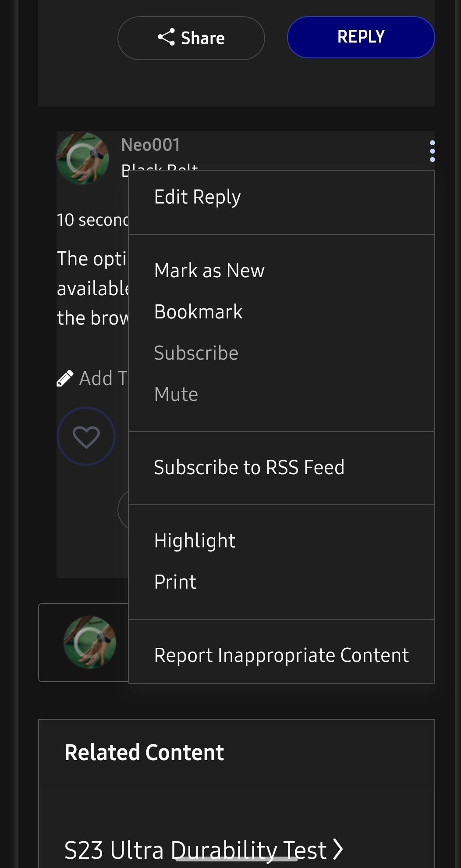
Task: Bookmark this reply from menu
Action: click(x=198, y=312)
